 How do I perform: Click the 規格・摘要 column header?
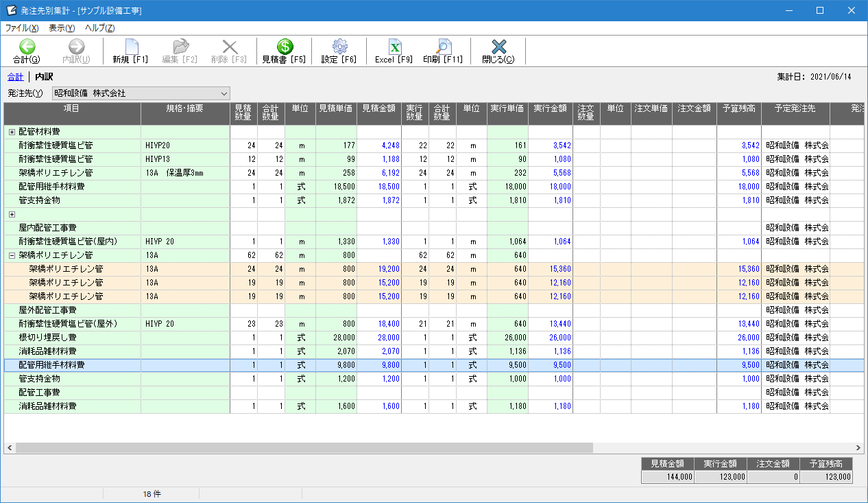[x=185, y=114]
